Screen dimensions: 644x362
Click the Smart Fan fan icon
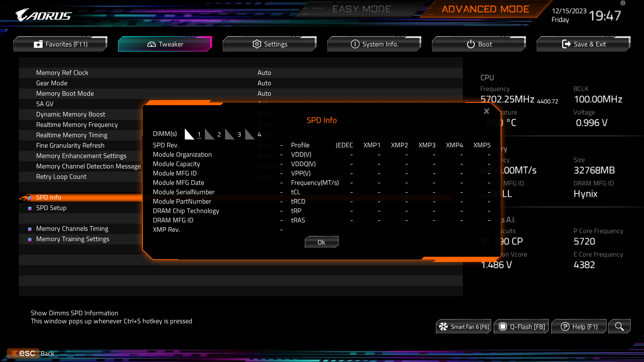(443, 326)
